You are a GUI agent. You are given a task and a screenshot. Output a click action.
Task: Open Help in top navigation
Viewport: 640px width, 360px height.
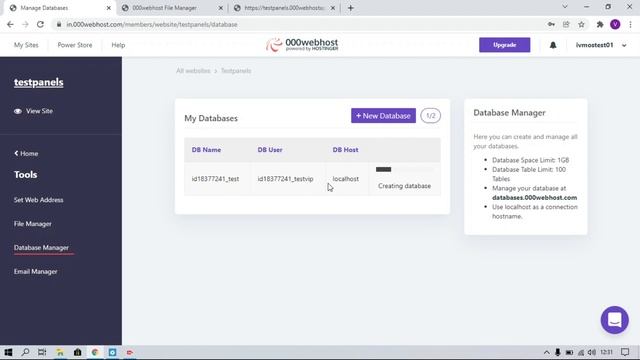[118, 45]
